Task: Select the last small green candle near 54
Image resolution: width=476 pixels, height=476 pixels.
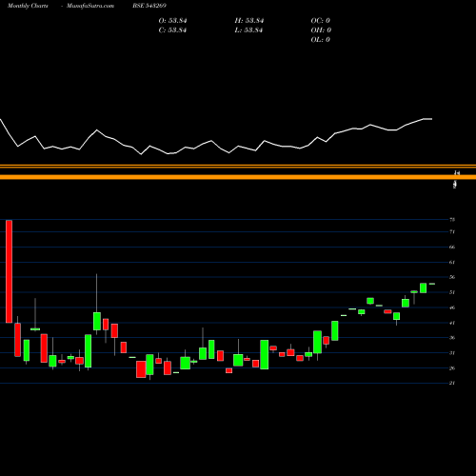Action: 432,284
